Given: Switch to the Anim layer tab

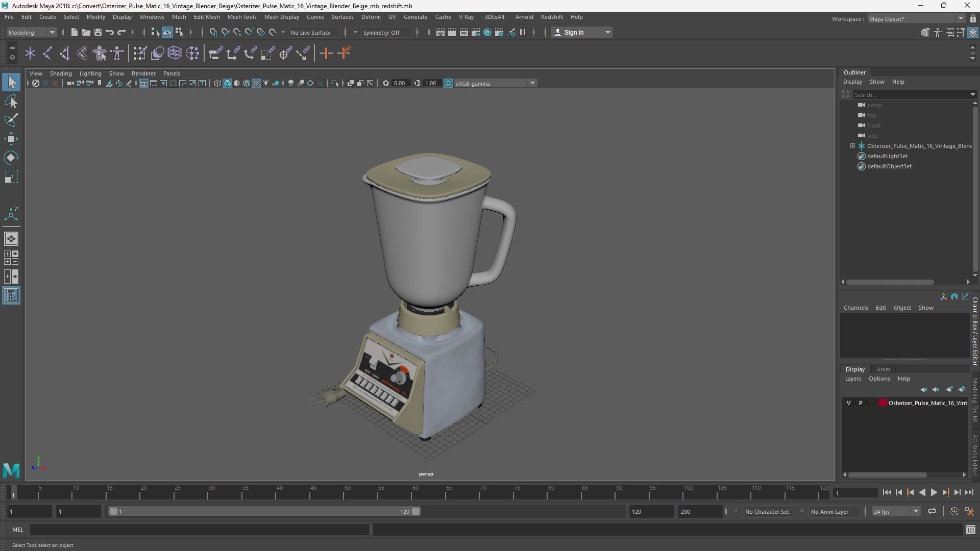Looking at the screenshot, I should (883, 369).
